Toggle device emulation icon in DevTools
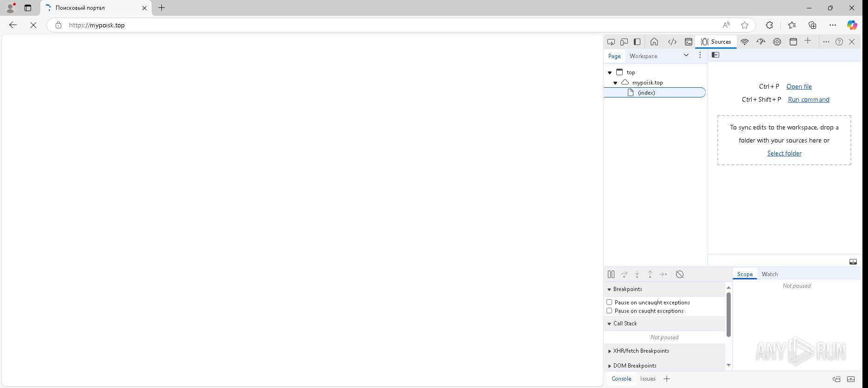This screenshot has width=868, height=388. (x=624, y=42)
